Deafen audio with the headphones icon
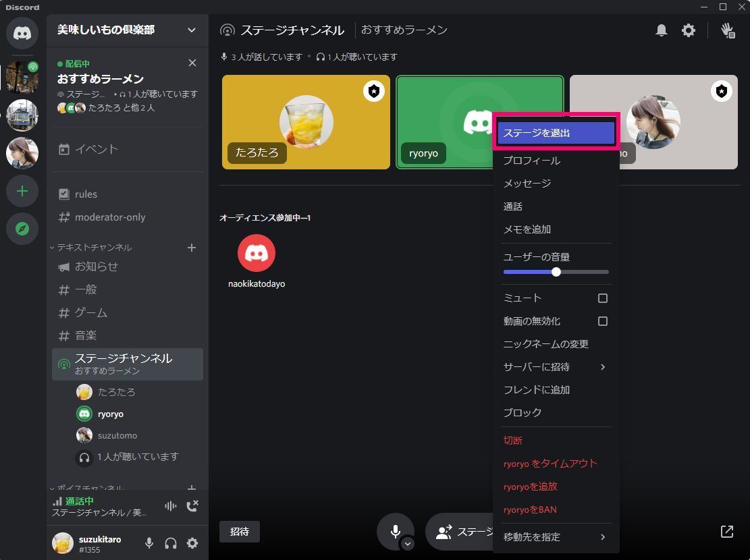750x560 pixels. coord(170,543)
